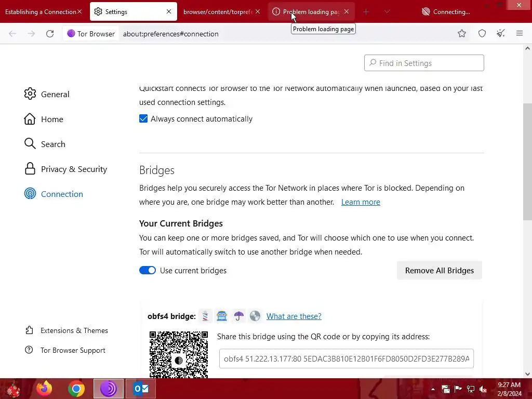This screenshot has height=399, width=532.
Task: Open the shield security level icon
Action: coord(482,33)
